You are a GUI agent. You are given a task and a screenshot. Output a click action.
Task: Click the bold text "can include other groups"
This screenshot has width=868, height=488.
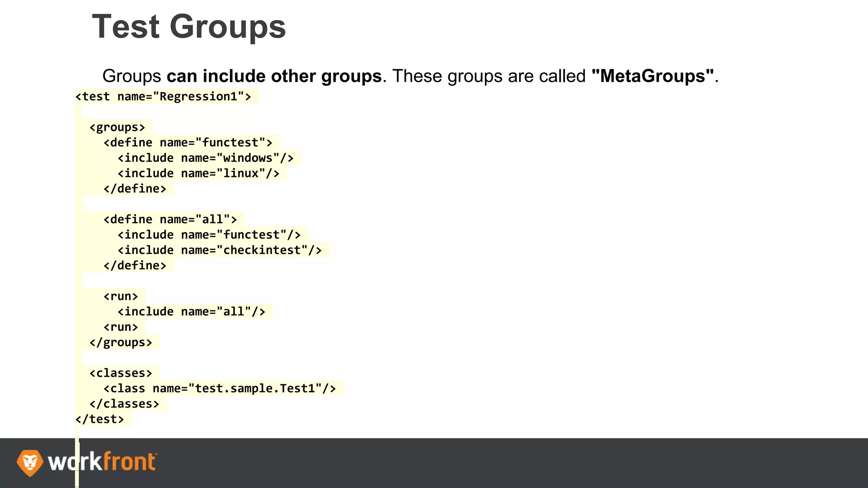tap(274, 76)
